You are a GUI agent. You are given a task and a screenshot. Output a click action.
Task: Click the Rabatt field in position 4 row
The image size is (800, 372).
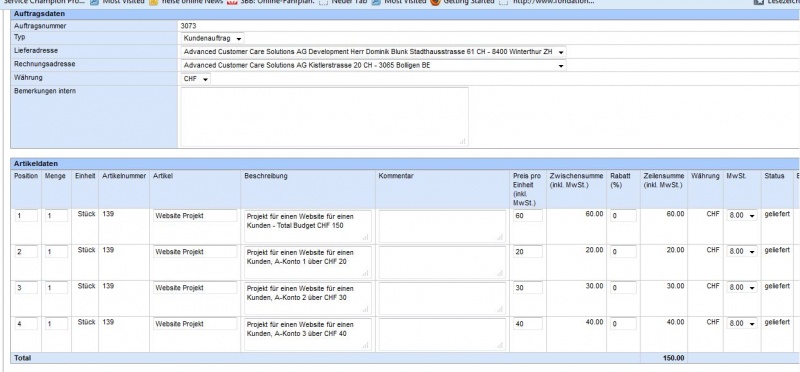click(x=623, y=324)
